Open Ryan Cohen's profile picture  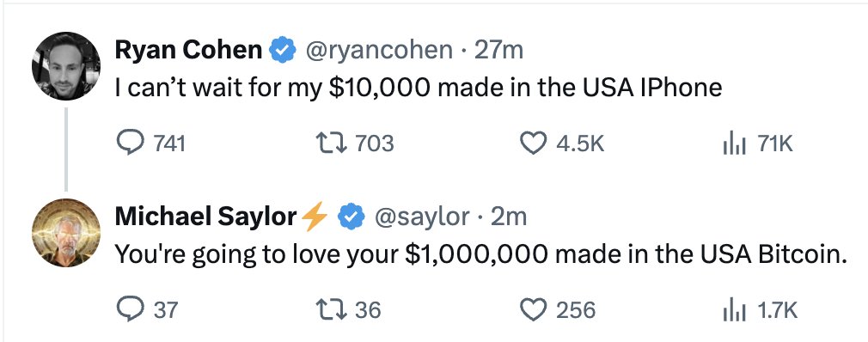pos(66,66)
